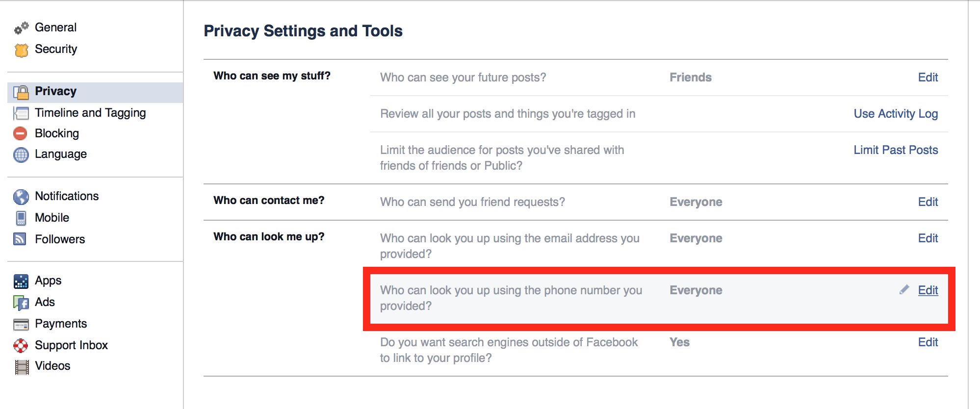Click 'Who can see my stuff?' heading
Image resolution: width=980 pixels, height=409 pixels.
pyautogui.click(x=272, y=76)
